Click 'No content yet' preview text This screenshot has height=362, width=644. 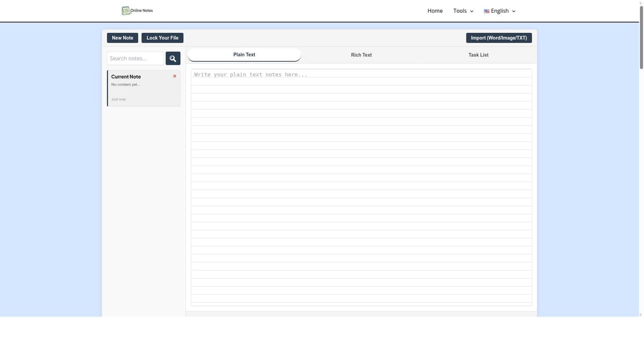coord(126,84)
